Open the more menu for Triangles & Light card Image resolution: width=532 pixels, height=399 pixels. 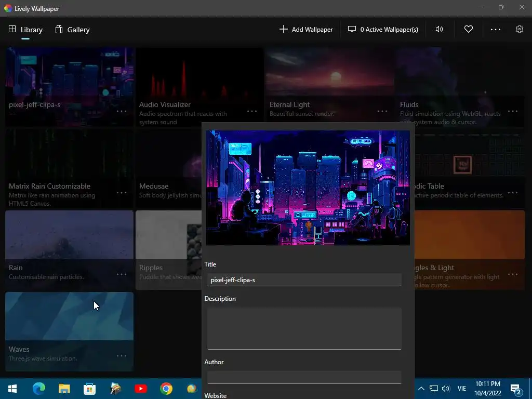[513, 274]
